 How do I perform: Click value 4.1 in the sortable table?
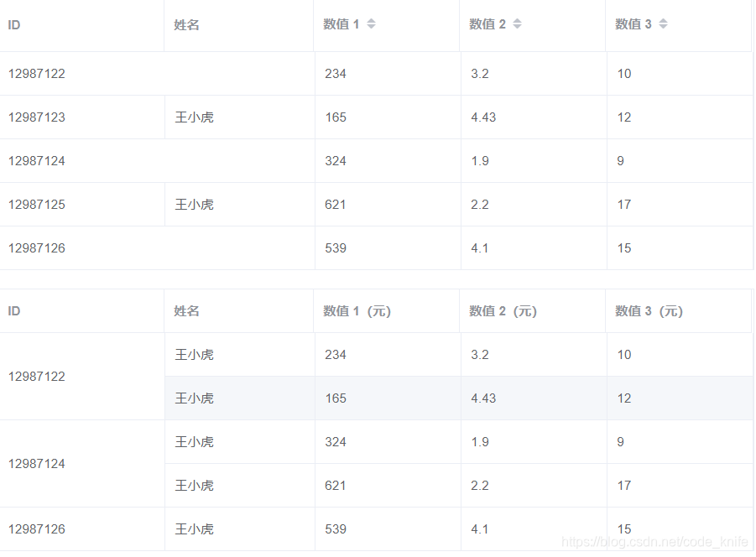coord(480,247)
